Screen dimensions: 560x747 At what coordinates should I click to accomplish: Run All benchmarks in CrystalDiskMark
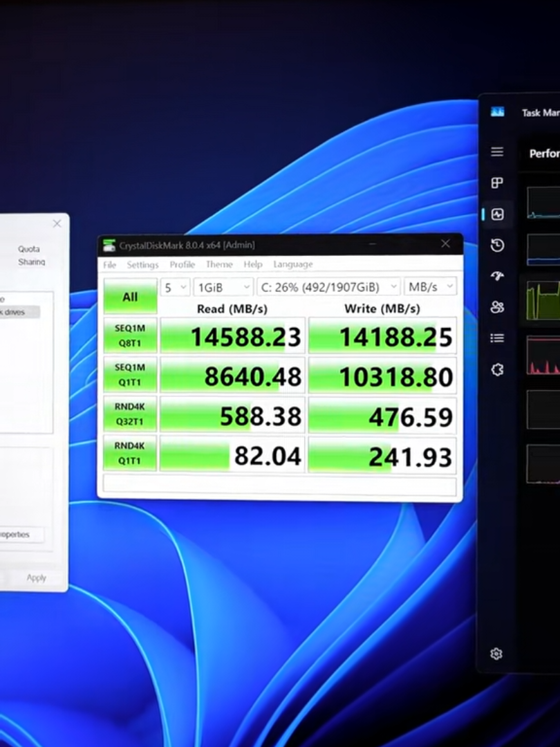[130, 296]
